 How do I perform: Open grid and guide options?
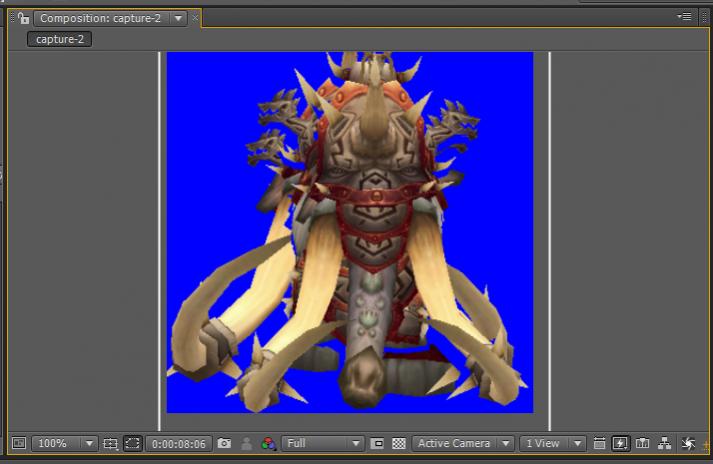tap(111, 443)
